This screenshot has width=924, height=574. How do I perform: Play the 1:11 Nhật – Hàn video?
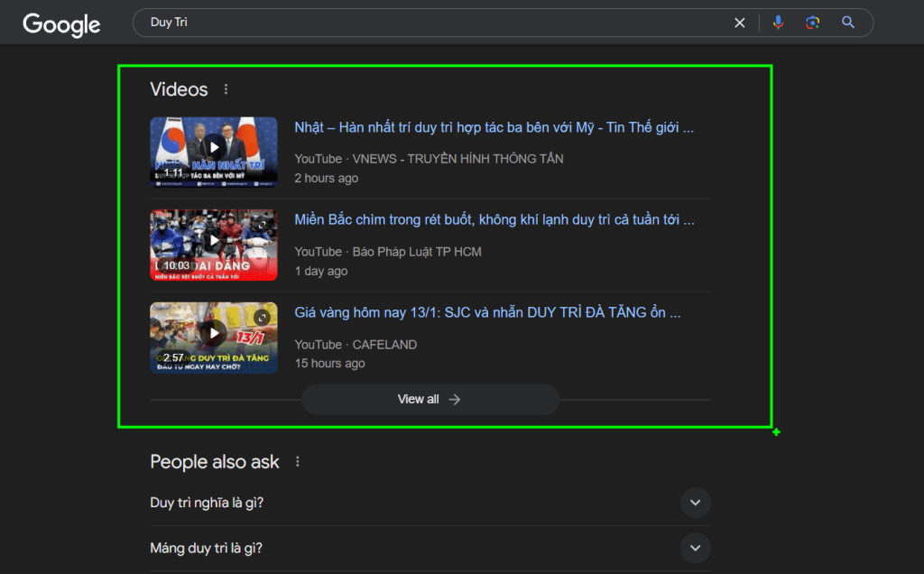pyautogui.click(x=214, y=147)
